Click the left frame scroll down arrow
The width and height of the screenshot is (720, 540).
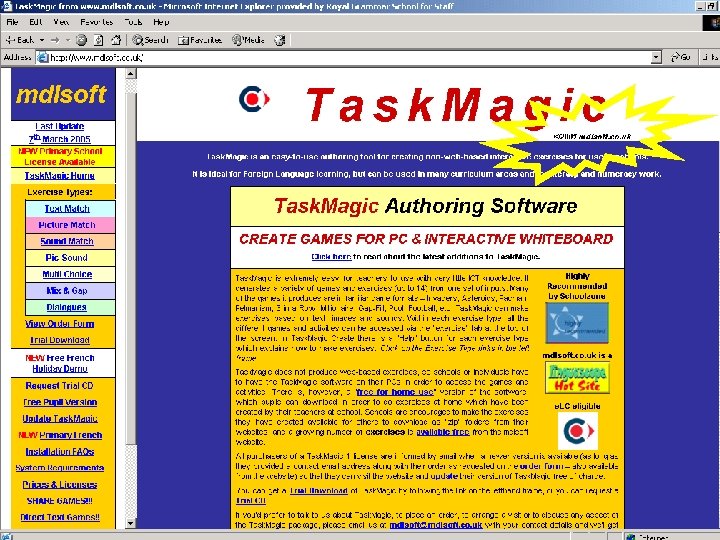(x=131, y=523)
